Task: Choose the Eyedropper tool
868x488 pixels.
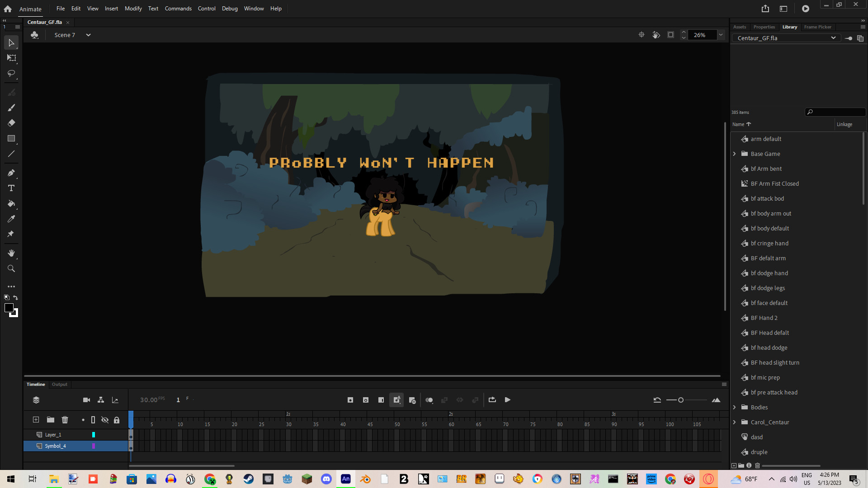Action: pos(11,219)
